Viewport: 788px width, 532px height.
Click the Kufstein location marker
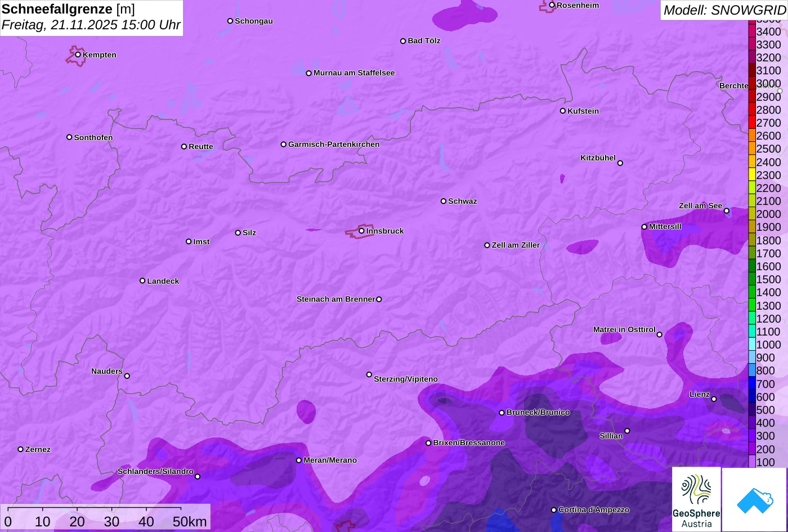point(563,111)
